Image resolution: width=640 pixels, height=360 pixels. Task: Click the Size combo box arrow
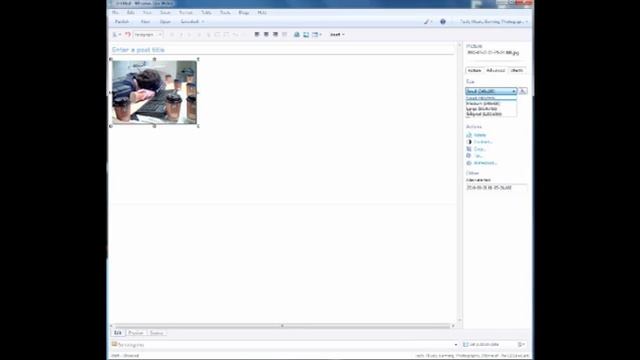[514, 91]
